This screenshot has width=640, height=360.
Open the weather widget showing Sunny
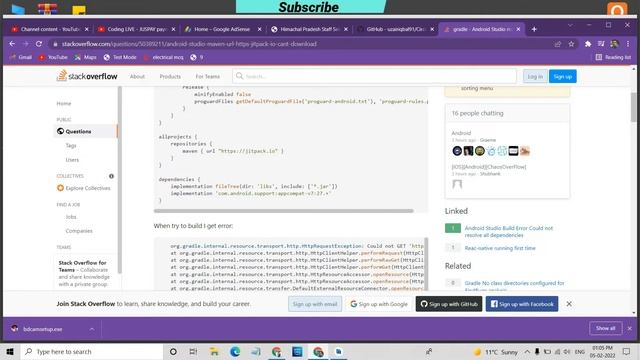coord(495,352)
